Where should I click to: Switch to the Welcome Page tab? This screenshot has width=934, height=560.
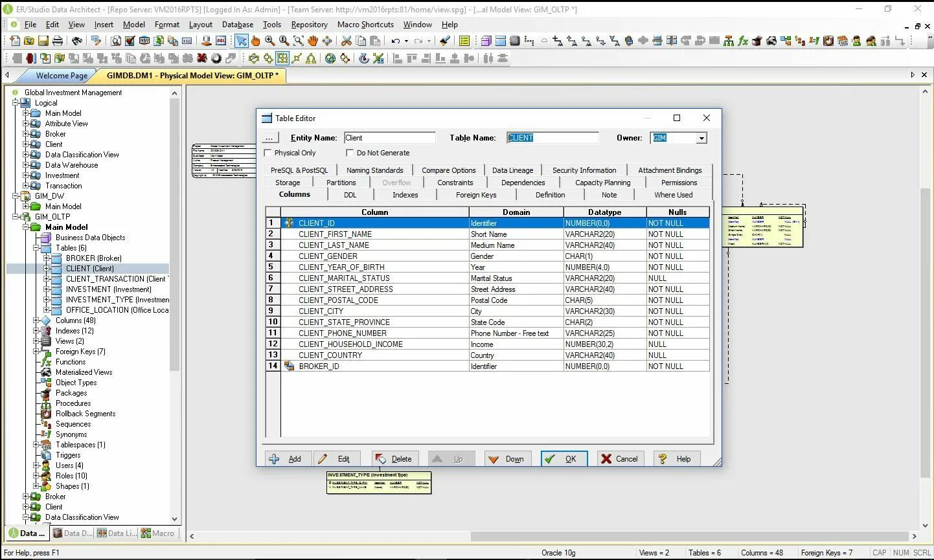(62, 76)
